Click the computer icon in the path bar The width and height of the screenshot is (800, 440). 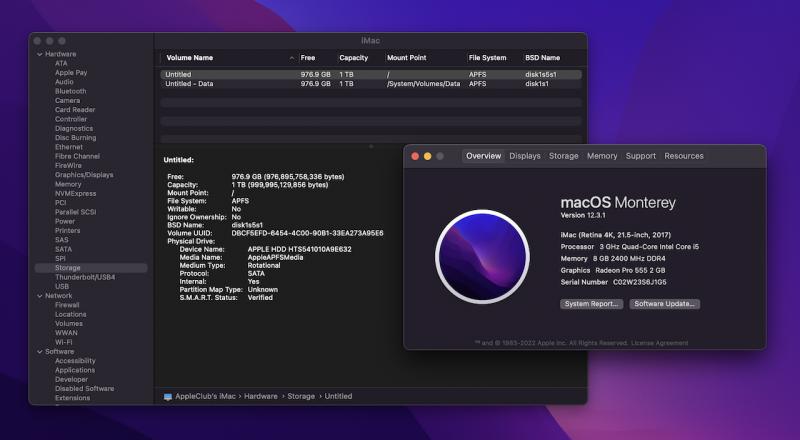(168, 397)
